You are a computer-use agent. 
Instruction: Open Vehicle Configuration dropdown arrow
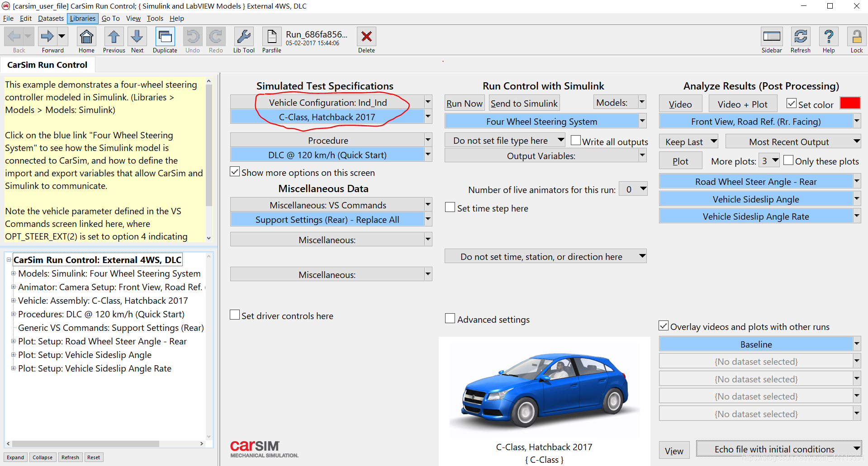pos(428,102)
